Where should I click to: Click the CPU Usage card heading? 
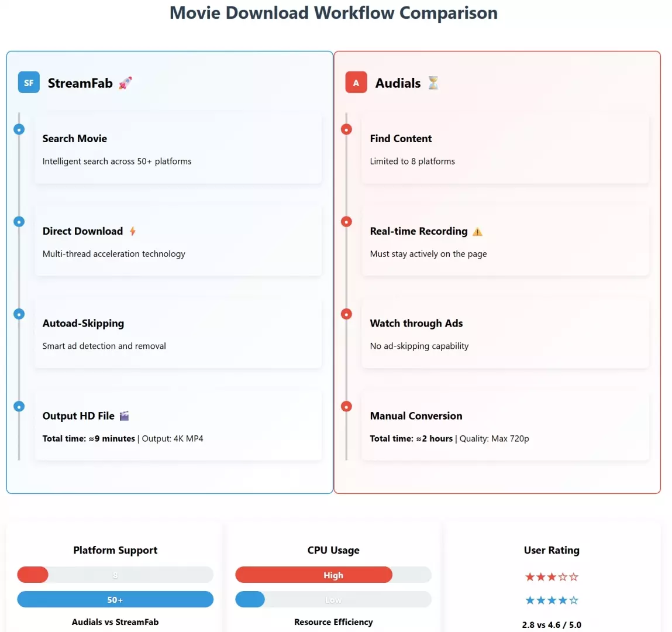tap(333, 550)
